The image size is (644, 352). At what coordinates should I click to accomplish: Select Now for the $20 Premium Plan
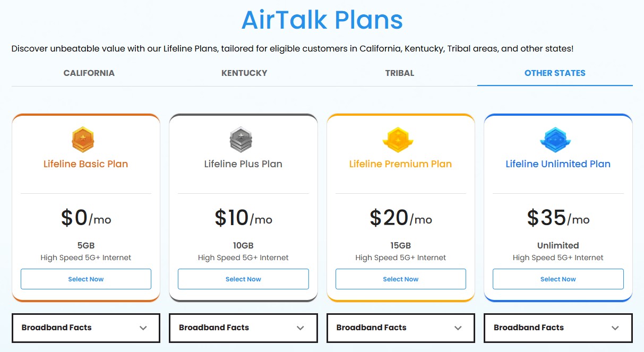(x=400, y=279)
